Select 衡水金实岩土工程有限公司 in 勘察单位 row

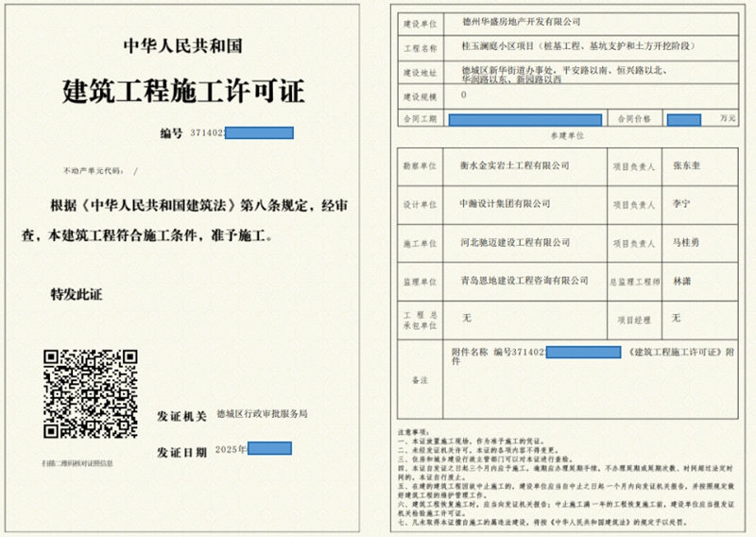(514, 165)
